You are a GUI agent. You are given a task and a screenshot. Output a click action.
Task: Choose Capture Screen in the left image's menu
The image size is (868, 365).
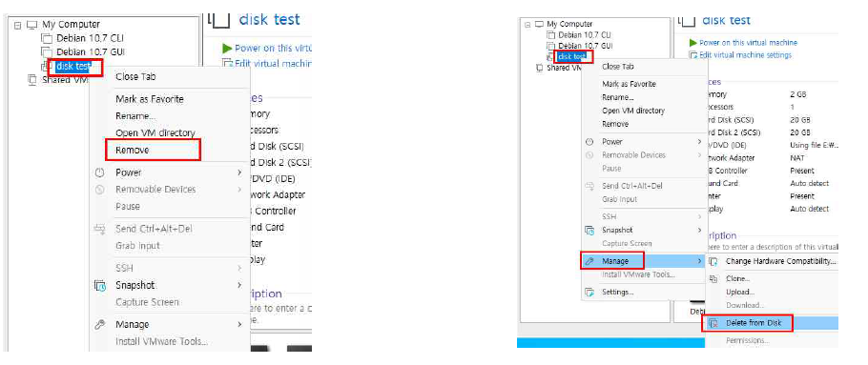(147, 302)
